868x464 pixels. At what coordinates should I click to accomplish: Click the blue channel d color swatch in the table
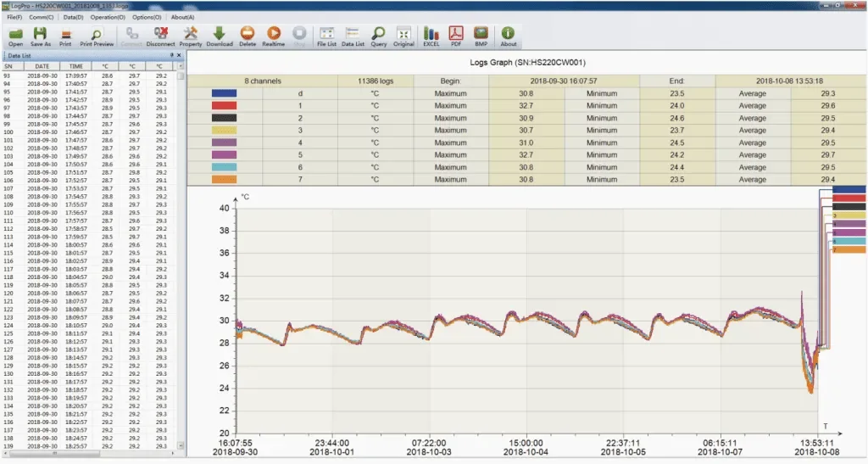pos(224,93)
